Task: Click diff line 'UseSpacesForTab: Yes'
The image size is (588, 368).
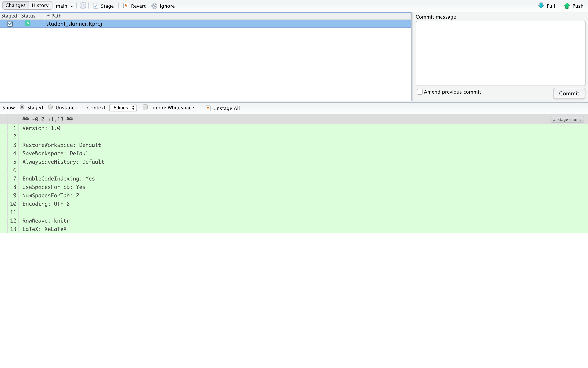Action: pos(54,187)
